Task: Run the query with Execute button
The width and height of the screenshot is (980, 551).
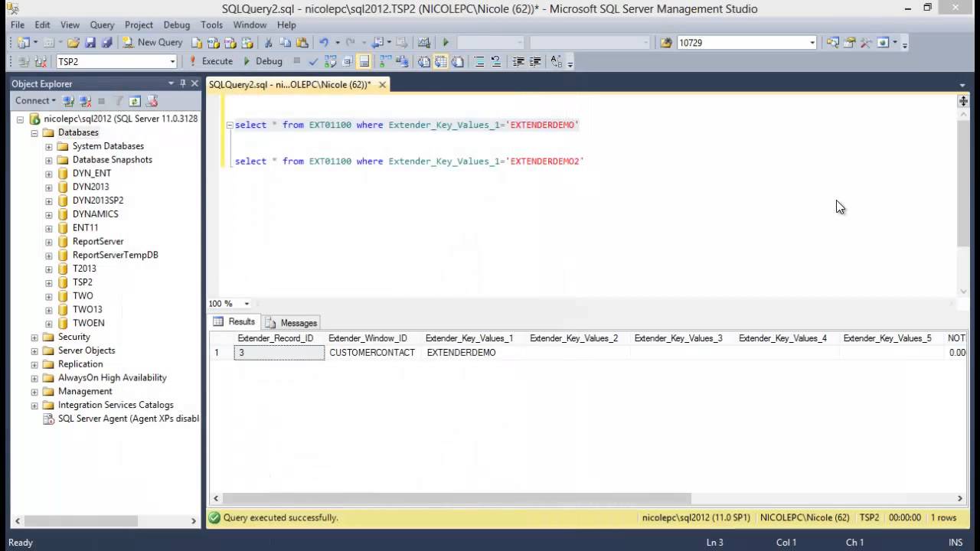Action: [x=211, y=61]
